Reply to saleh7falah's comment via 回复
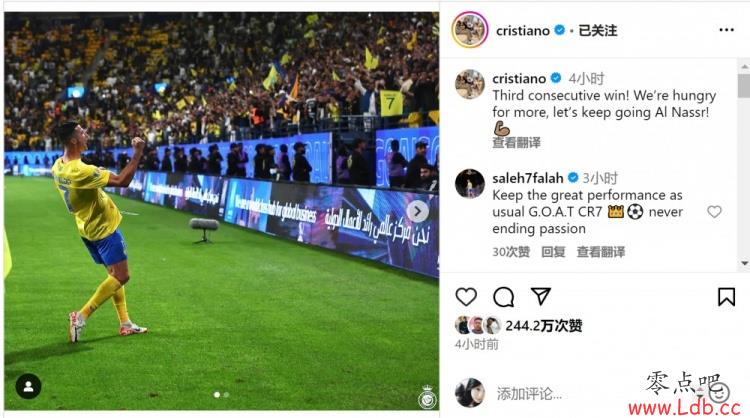This screenshot has height=418, width=750. point(553,252)
